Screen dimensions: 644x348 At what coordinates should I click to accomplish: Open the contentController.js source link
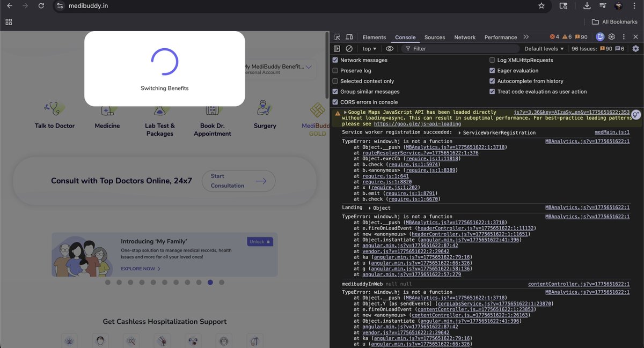[579, 284]
